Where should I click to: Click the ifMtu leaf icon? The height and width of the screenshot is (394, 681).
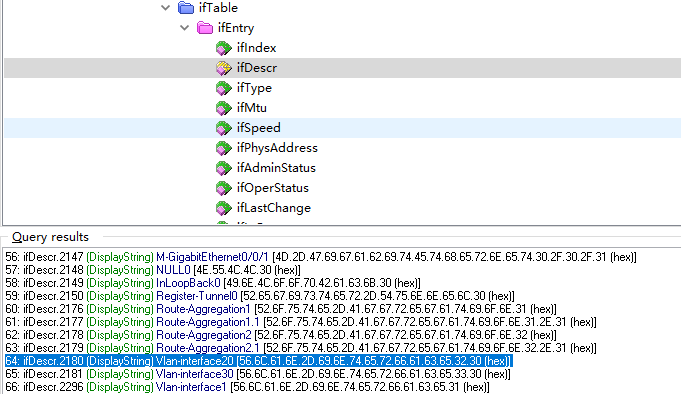(x=224, y=108)
